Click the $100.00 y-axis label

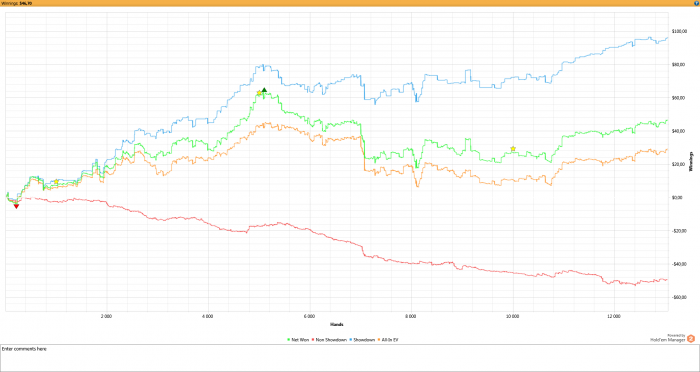[x=679, y=31]
